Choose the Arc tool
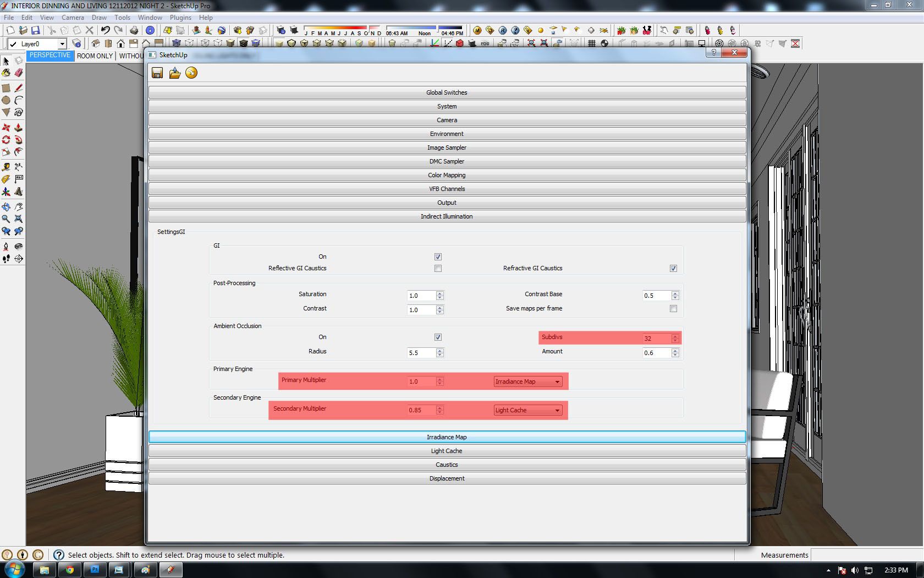This screenshot has height=578, width=924. tap(19, 100)
